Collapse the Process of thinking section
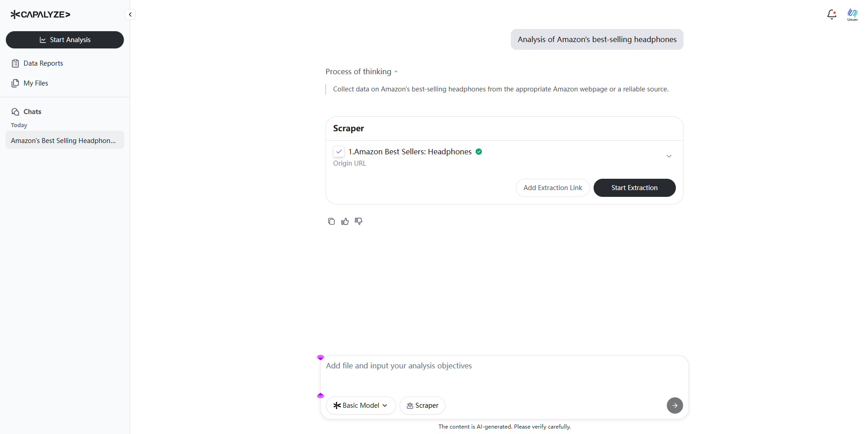 point(362,72)
